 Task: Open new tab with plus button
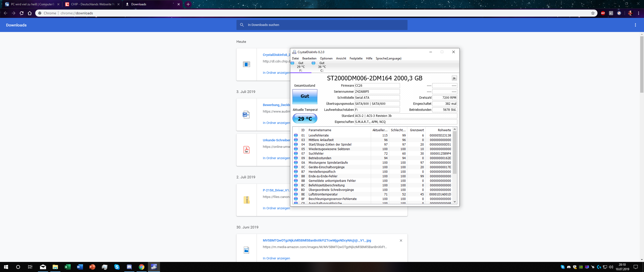[188, 4]
